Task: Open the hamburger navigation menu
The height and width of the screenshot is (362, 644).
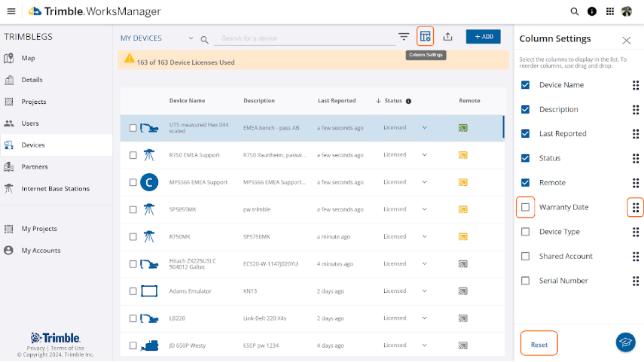Action: tap(11, 11)
